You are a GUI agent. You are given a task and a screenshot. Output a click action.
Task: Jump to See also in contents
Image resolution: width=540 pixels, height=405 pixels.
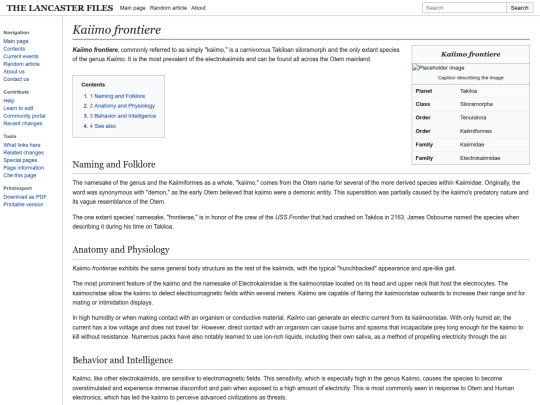coord(105,126)
